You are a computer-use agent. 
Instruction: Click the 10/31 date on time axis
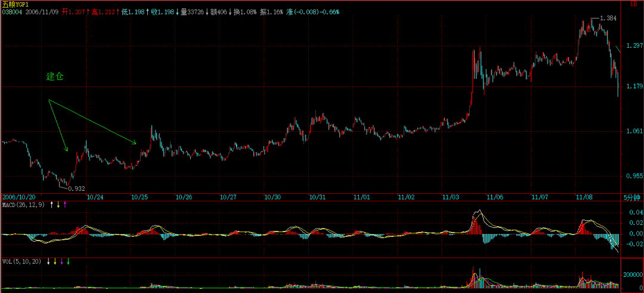click(x=317, y=198)
